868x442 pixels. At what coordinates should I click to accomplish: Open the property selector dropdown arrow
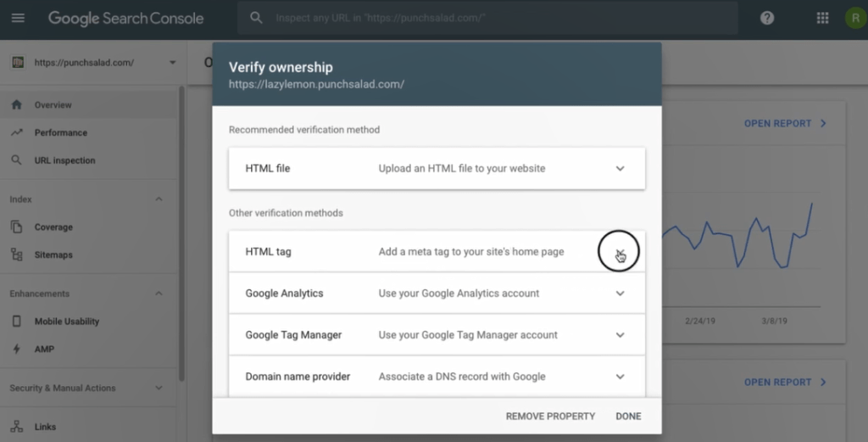coord(172,63)
